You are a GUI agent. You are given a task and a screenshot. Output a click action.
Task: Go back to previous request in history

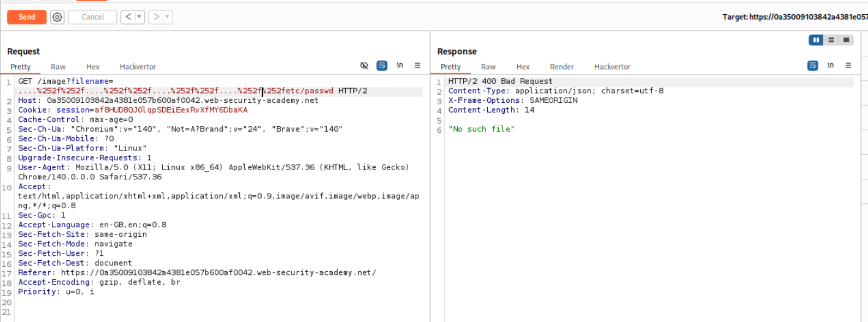pos(128,17)
